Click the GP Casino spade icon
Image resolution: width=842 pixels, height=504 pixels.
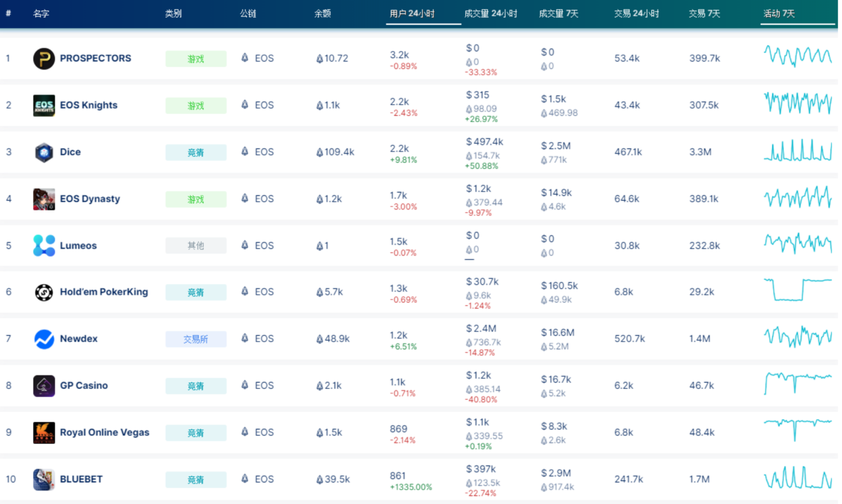(x=44, y=386)
